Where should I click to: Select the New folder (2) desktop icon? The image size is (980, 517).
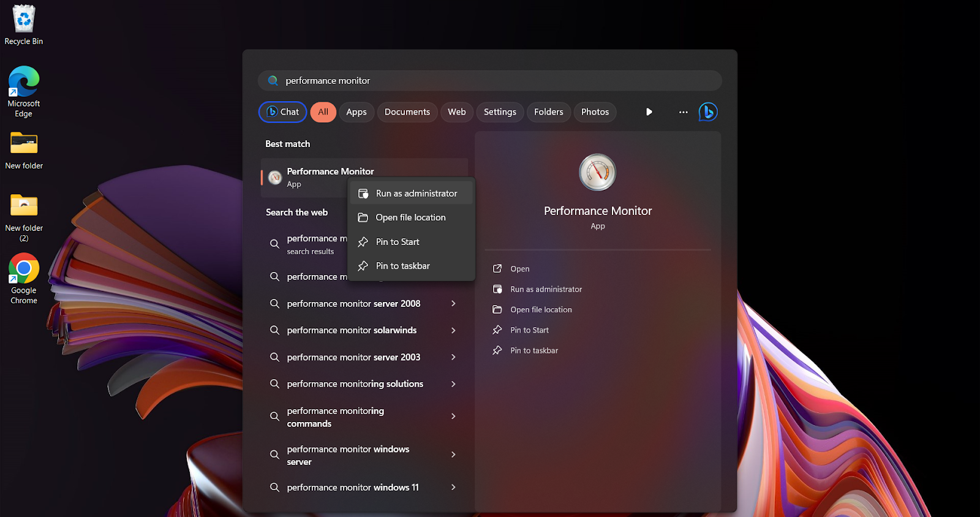click(24, 217)
